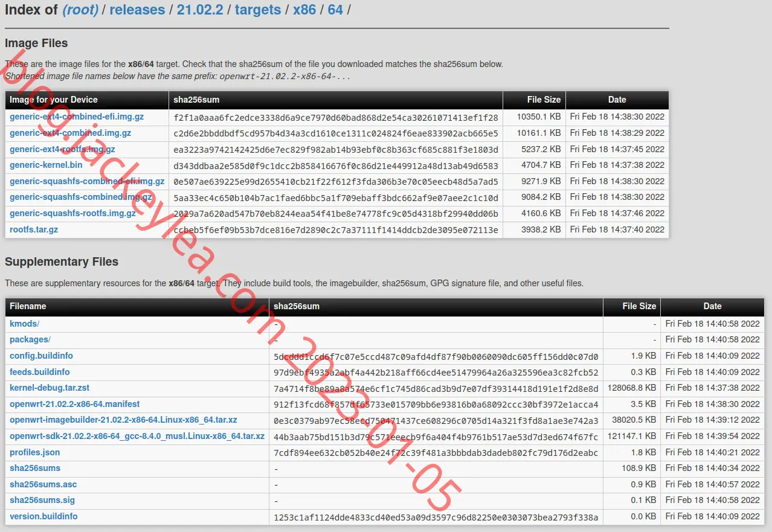The image size is (772, 532).
Task: Open feeds.buildinfo file
Action: coord(40,372)
